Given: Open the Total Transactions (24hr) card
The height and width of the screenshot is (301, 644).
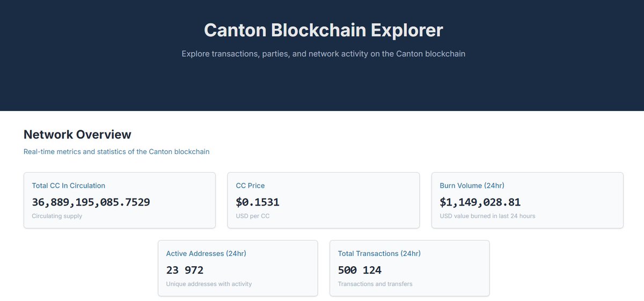Looking at the screenshot, I should click(x=409, y=268).
